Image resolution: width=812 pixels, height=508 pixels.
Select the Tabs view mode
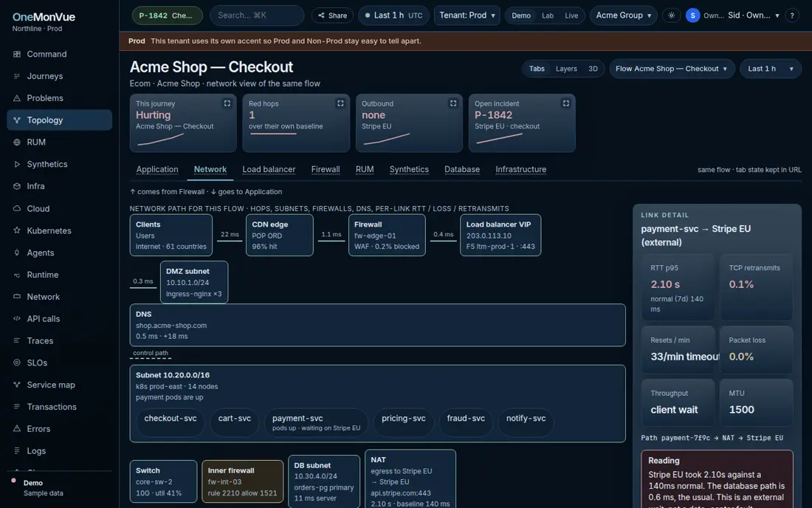click(537, 69)
